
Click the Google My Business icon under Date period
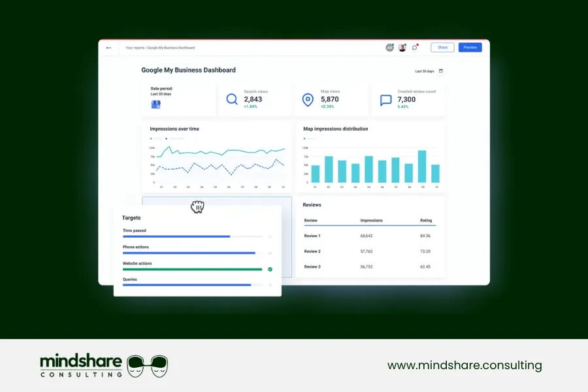pos(154,103)
